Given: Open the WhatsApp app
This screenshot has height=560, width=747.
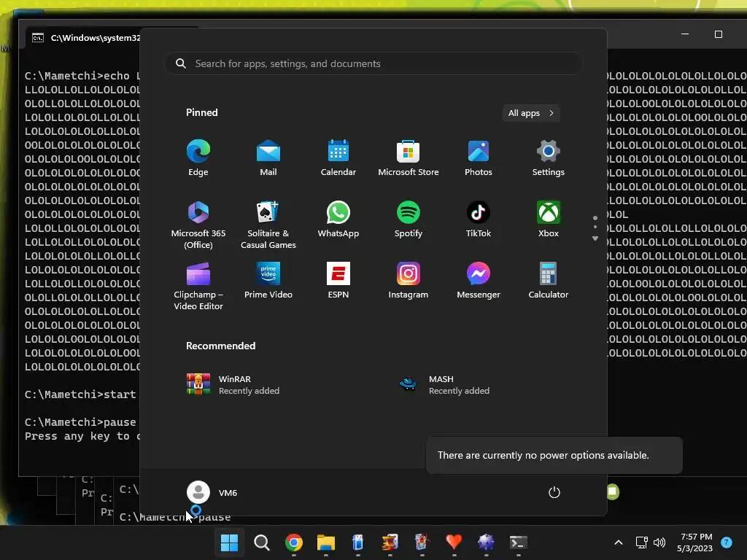Looking at the screenshot, I should click(x=338, y=219).
